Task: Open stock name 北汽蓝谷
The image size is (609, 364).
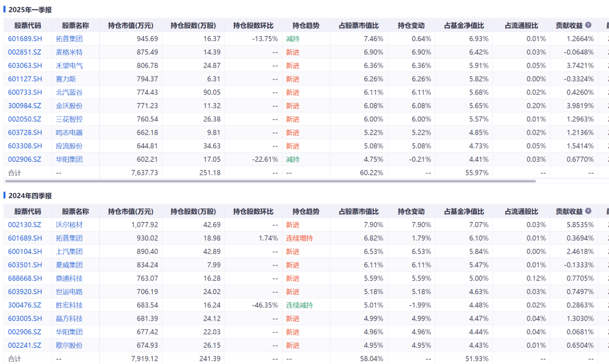Action: (x=69, y=92)
